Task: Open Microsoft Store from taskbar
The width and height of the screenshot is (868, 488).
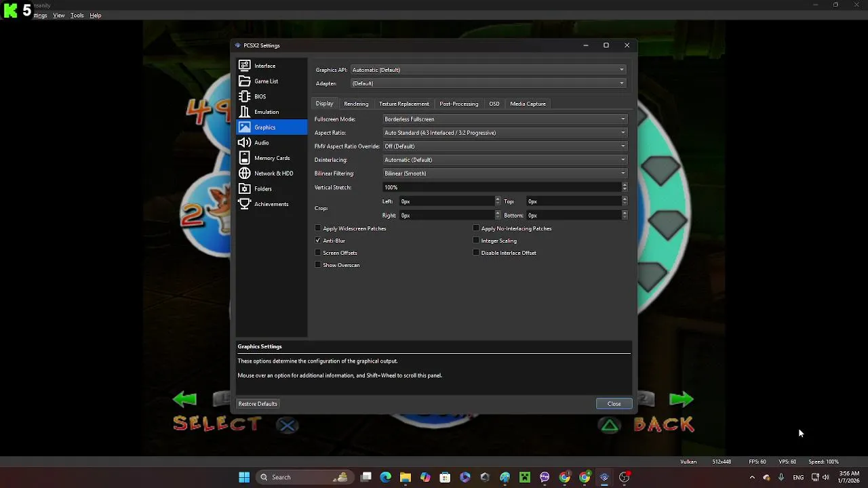Action: pos(445,477)
